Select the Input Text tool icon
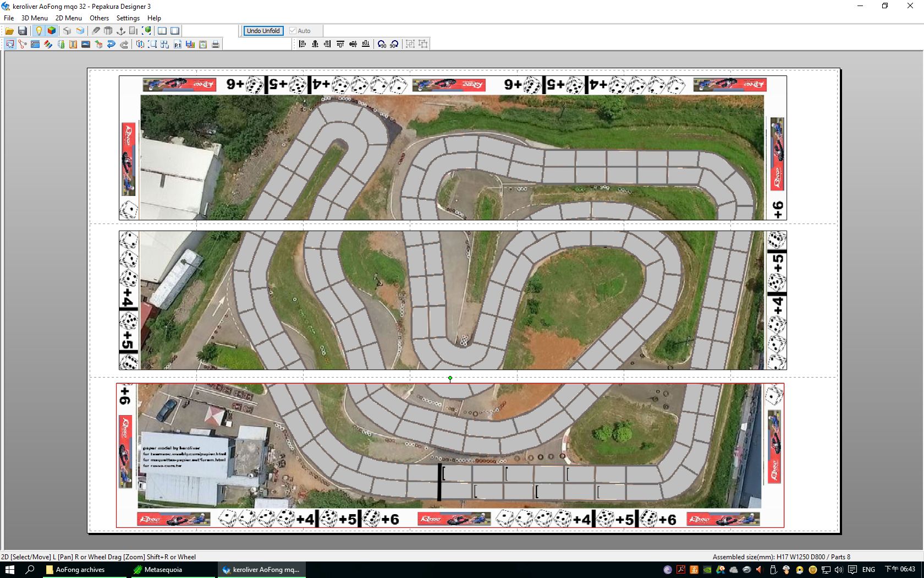924x578 pixels. [x=73, y=44]
